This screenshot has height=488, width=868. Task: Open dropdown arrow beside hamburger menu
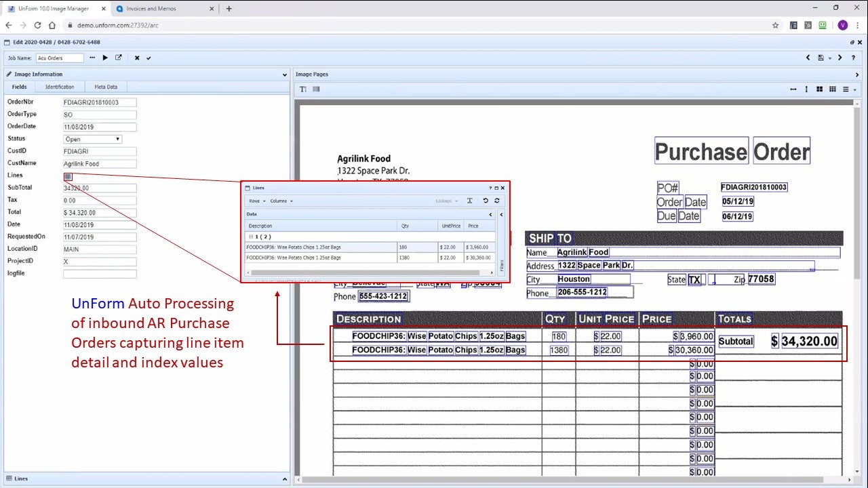coord(854,89)
